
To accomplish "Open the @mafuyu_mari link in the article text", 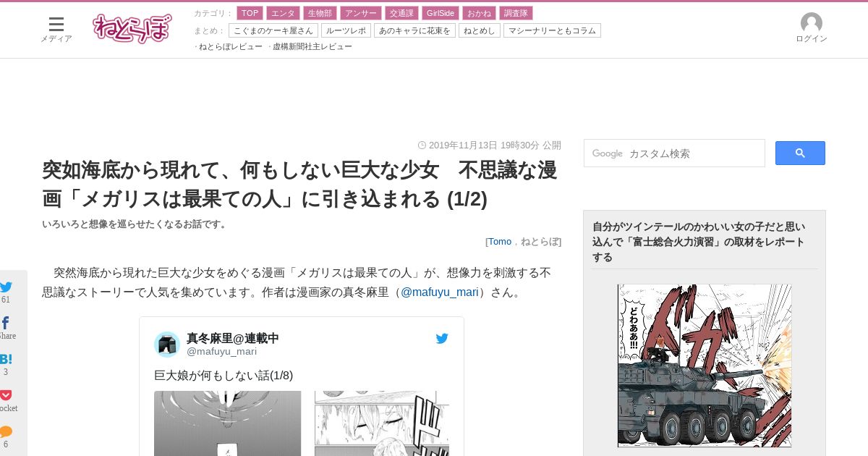I will pyautogui.click(x=440, y=292).
